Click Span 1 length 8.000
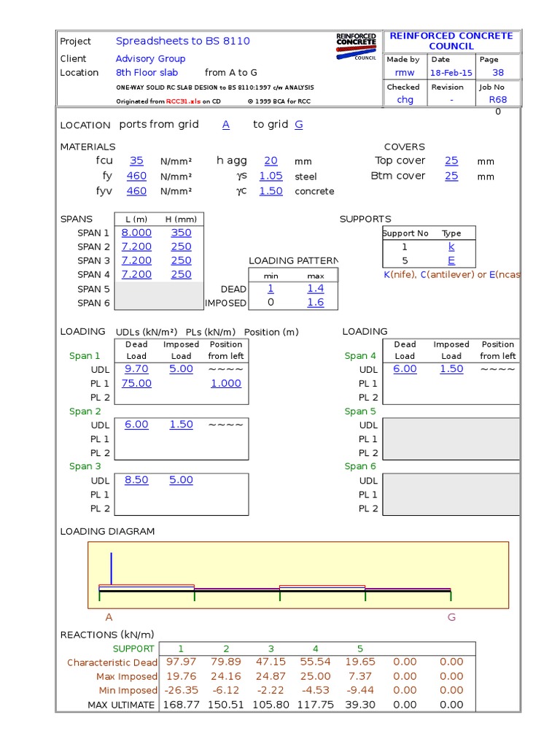This screenshot has height=747, width=560. 136,233
